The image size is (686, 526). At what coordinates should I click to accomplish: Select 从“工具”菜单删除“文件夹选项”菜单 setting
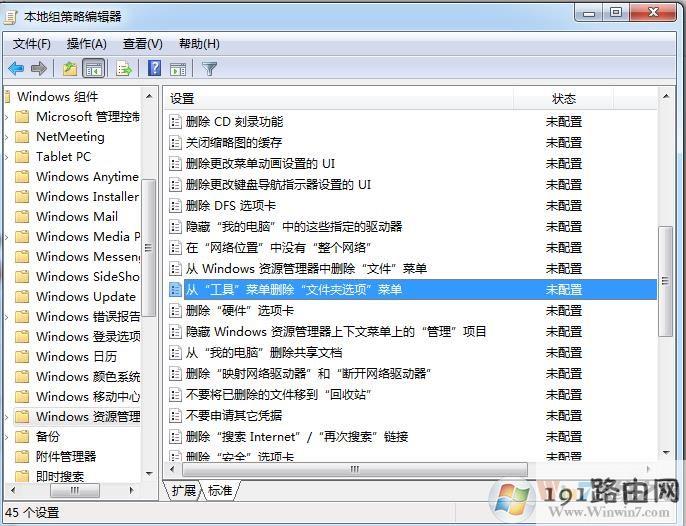413,290
